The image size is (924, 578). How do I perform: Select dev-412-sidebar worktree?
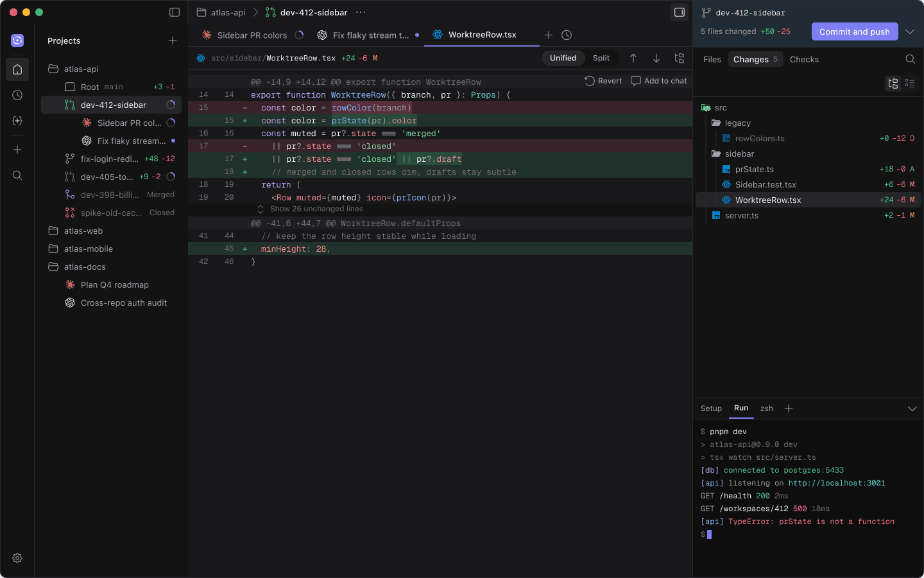(111, 105)
